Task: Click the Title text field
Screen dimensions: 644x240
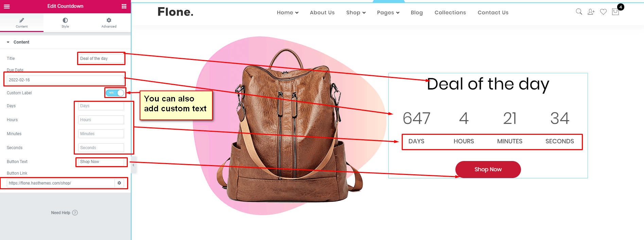Action: coord(101,59)
